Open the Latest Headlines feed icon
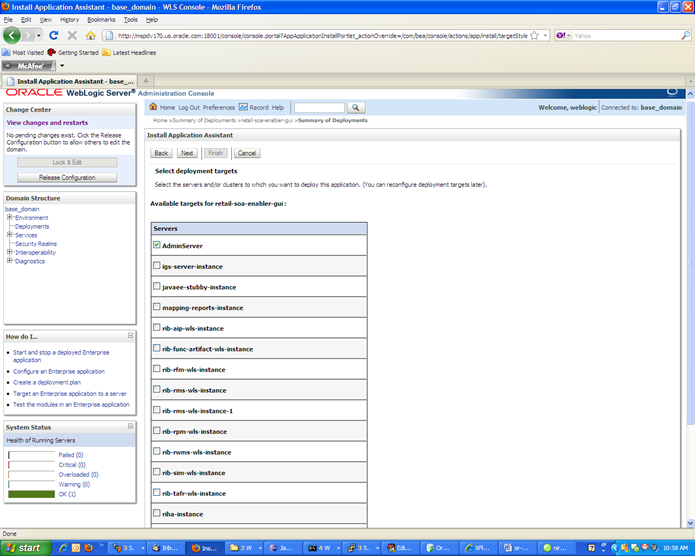Viewport: 696px width, 557px height. 106,52
